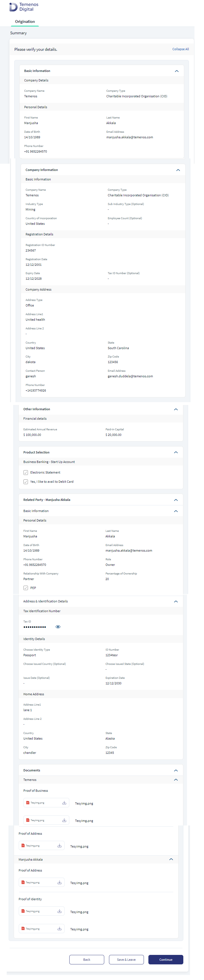Click Home Address value lane 1

27,710
